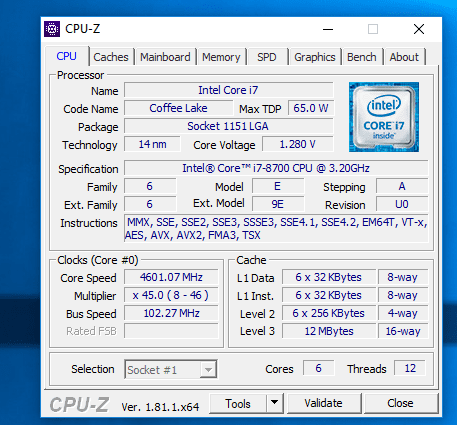
Task: Open the Graphics tab
Action: click(315, 57)
